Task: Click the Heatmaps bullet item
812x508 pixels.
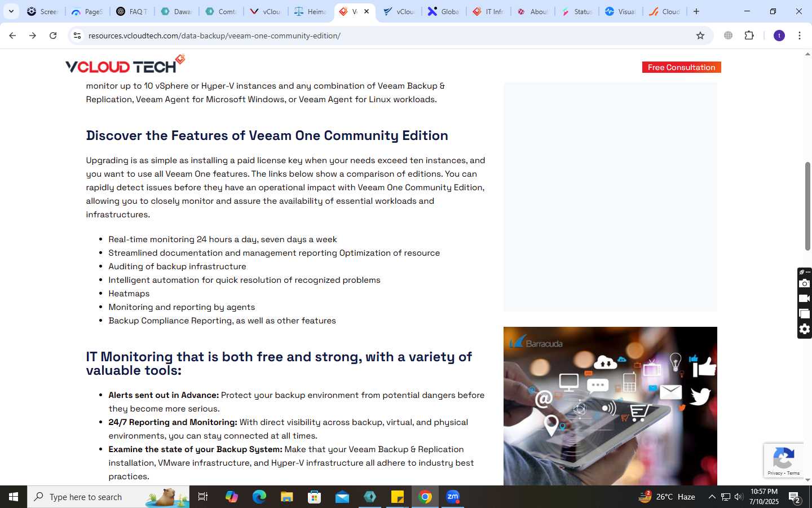Action: (129, 294)
